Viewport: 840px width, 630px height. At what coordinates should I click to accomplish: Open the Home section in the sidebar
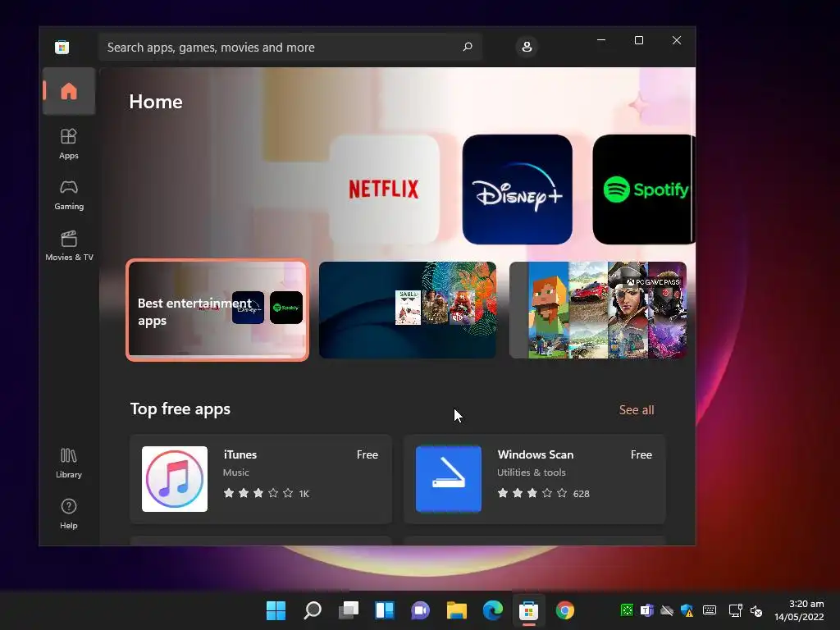(x=69, y=91)
